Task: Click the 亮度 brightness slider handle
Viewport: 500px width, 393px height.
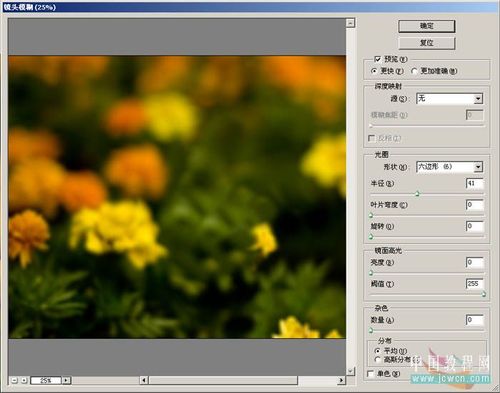Action: click(371, 273)
